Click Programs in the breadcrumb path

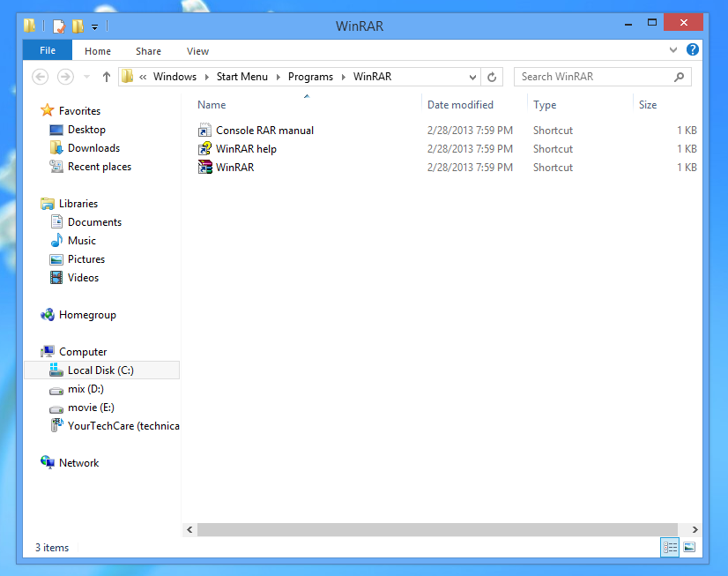click(x=310, y=77)
